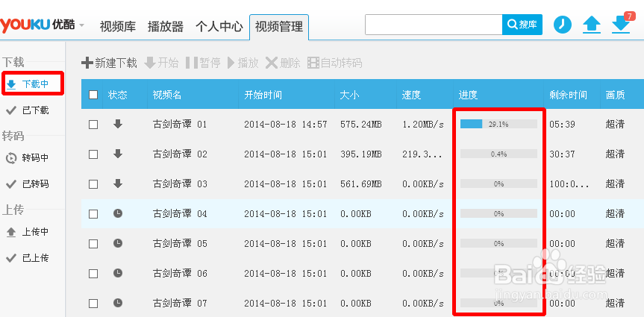Open the 已下载 sidebar item
The image size is (644, 317).
(28, 110)
